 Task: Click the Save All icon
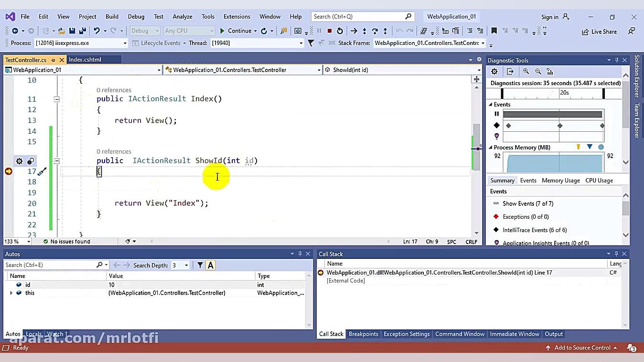coord(82,31)
